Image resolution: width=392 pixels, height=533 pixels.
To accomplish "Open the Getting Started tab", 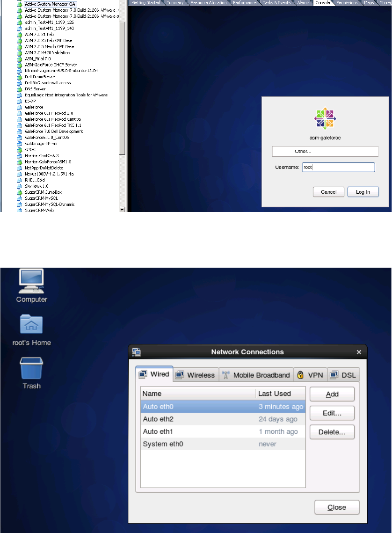I will 146,3.
